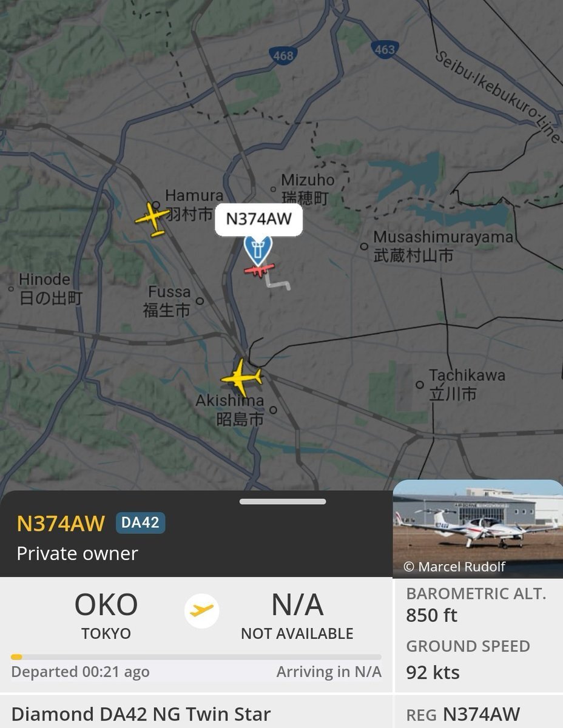Tap the N374AW callsign label bubble
The image size is (563, 728).
click(x=258, y=219)
